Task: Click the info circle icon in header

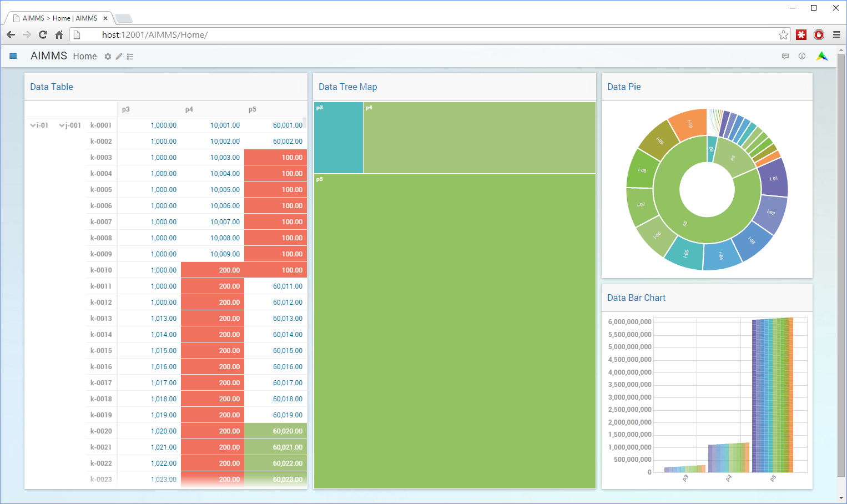Action: coord(802,56)
